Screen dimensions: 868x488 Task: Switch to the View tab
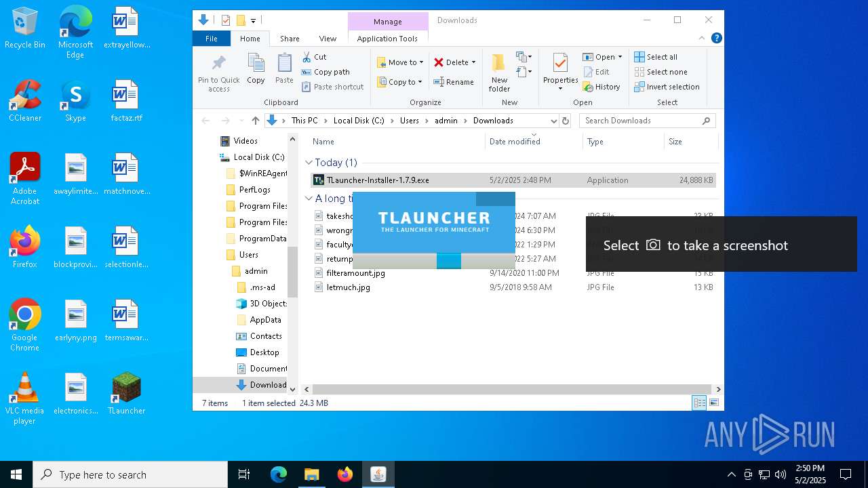pos(328,39)
